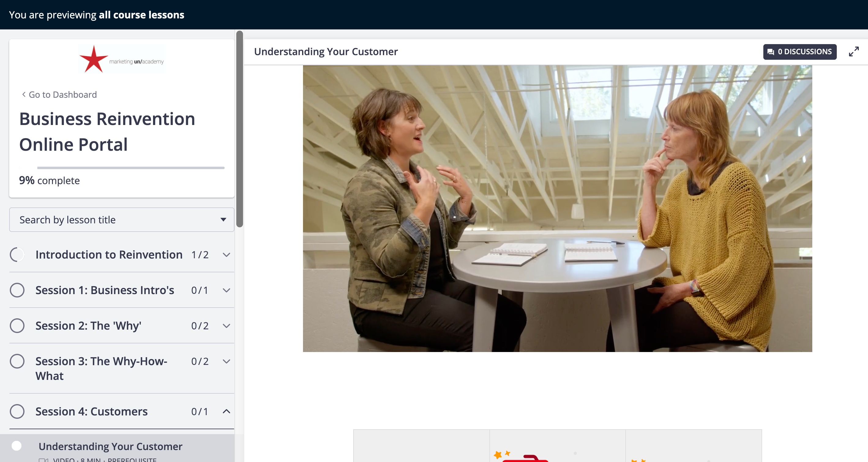Screen dimensions: 868x462
Task: Click the fullscreen expand arrows icon
Action: 854,51
